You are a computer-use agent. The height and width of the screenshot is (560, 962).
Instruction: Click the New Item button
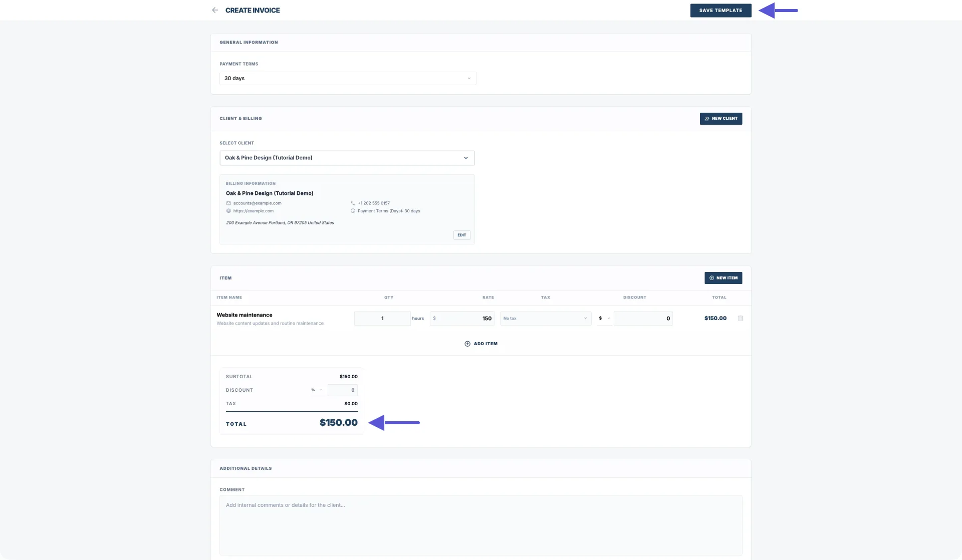tap(723, 278)
